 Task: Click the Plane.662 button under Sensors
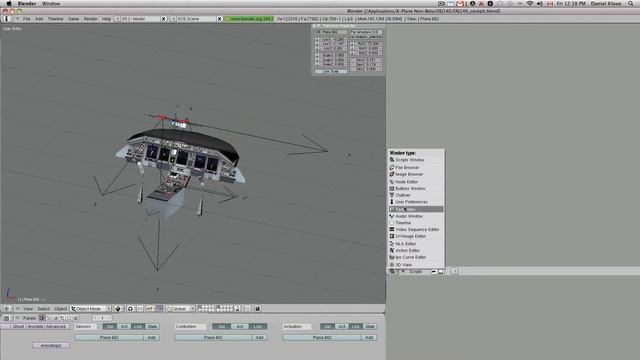[x=109, y=338]
